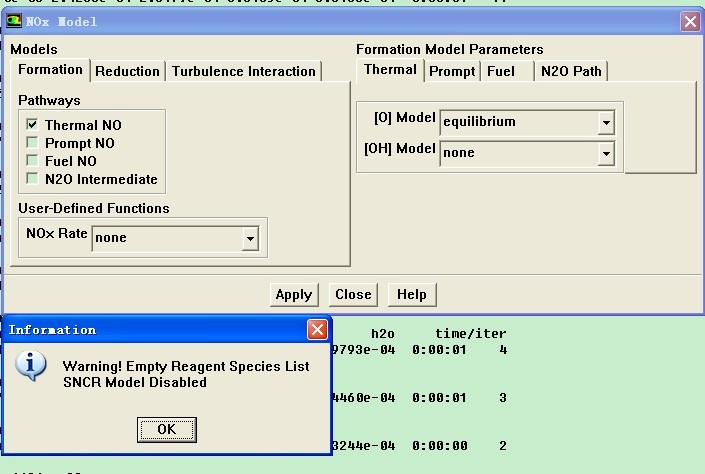Open Help for the NOx Model
705x474 pixels.
click(411, 294)
